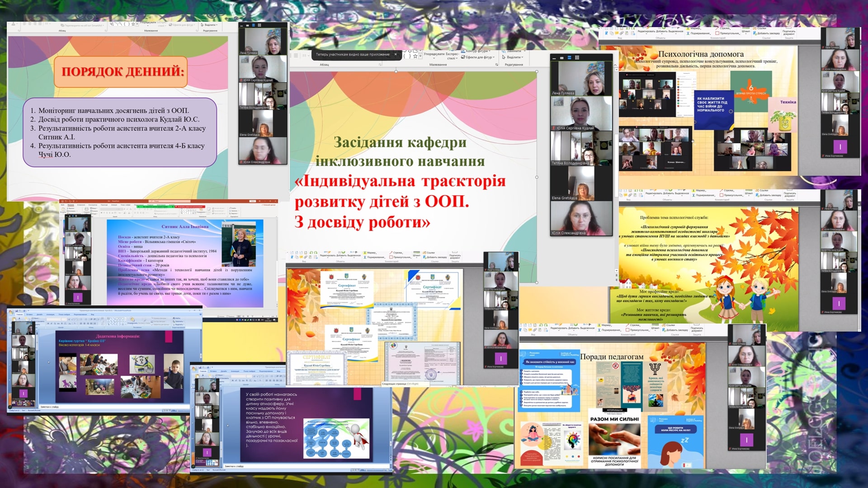Select Стрелка tool in the Психологічна допомога window

723,28
